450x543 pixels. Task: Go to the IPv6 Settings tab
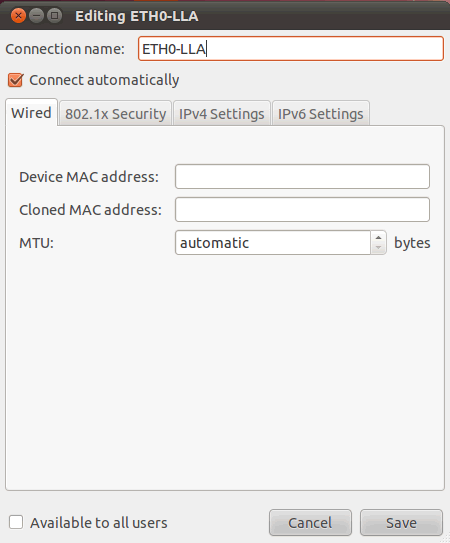tap(321, 114)
